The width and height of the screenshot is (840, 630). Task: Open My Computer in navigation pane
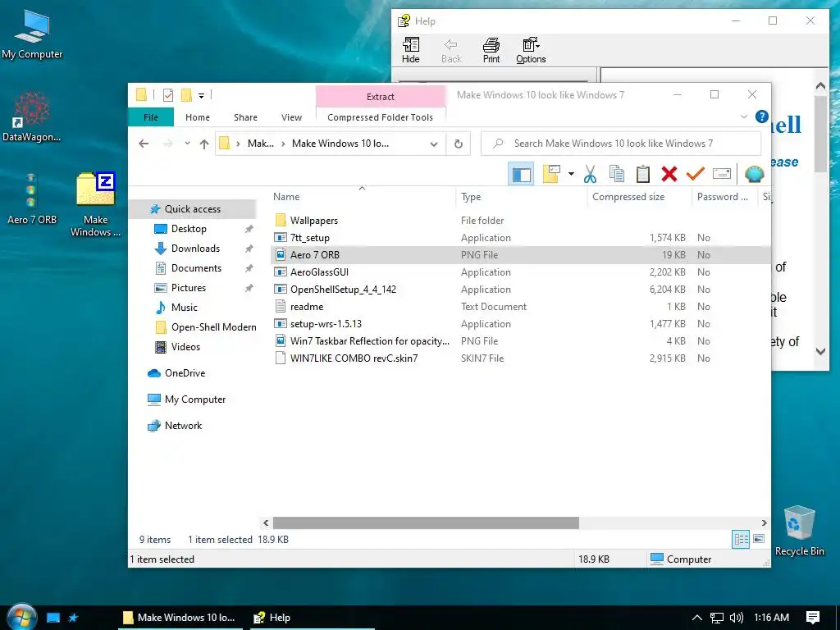click(x=195, y=399)
